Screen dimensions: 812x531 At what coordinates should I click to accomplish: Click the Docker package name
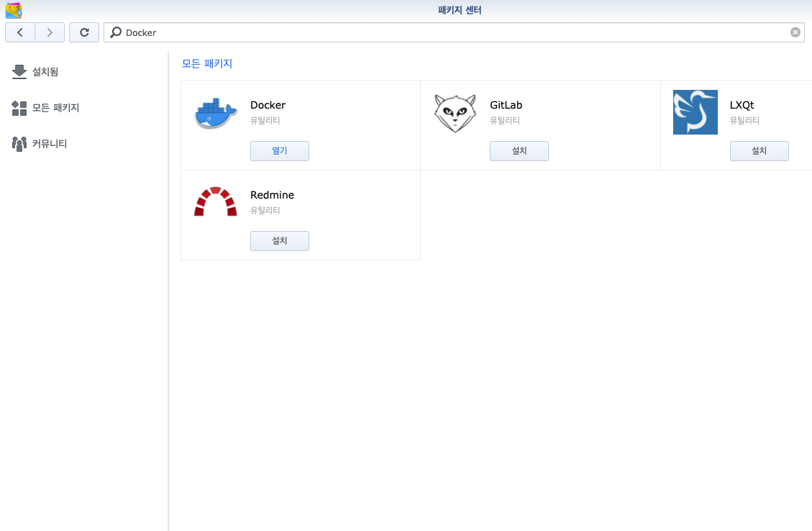coord(268,105)
